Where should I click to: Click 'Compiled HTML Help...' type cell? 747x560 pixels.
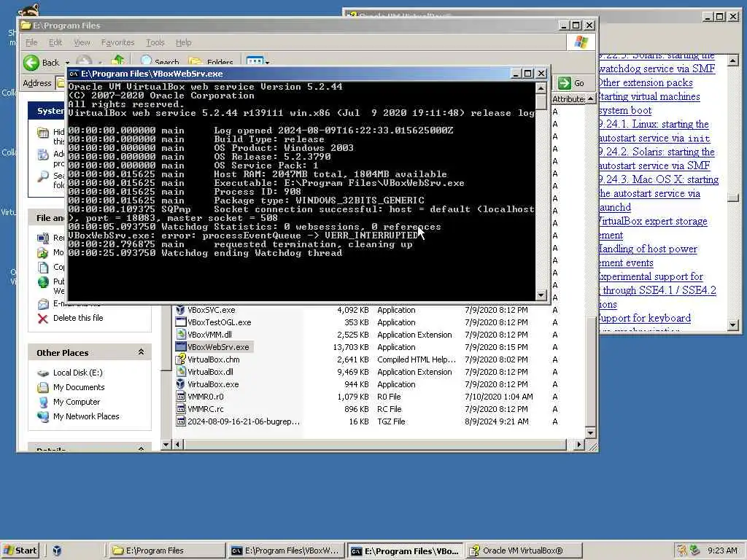417,359
